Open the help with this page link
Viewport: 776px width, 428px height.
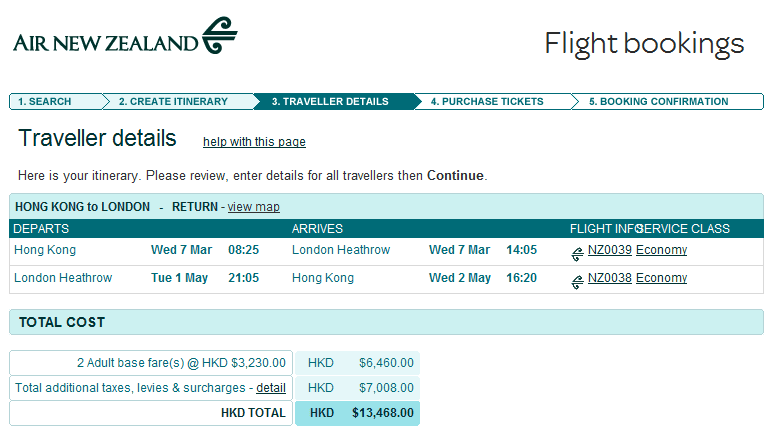254,142
